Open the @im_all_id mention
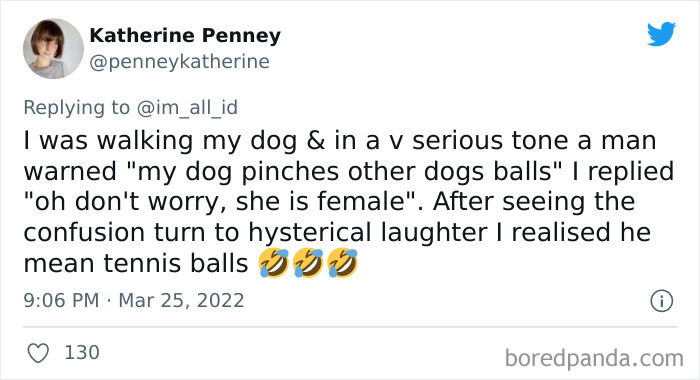This screenshot has height=380, width=700. (x=187, y=108)
